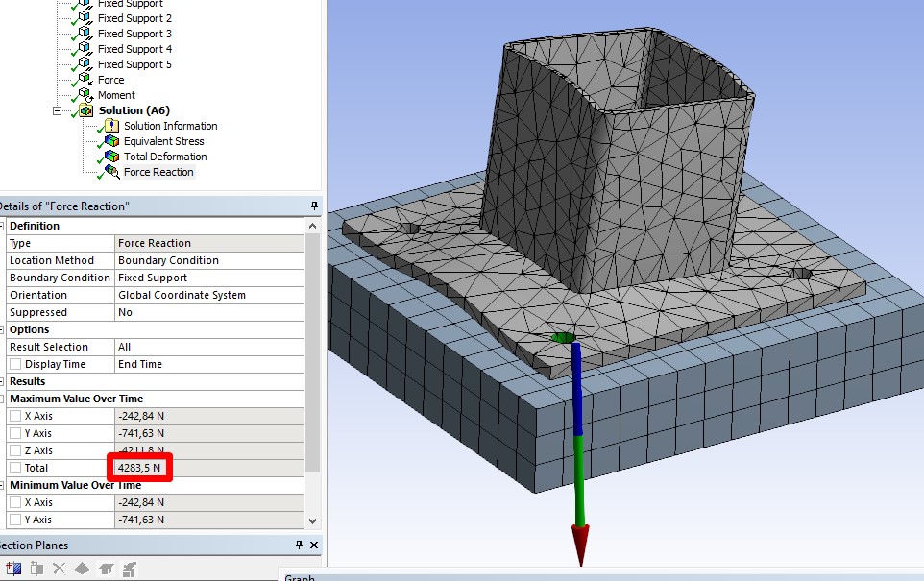The height and width of the screenshot is (581, 924).
Task: Close the Section Planes panel
Action: coord(314,545)
